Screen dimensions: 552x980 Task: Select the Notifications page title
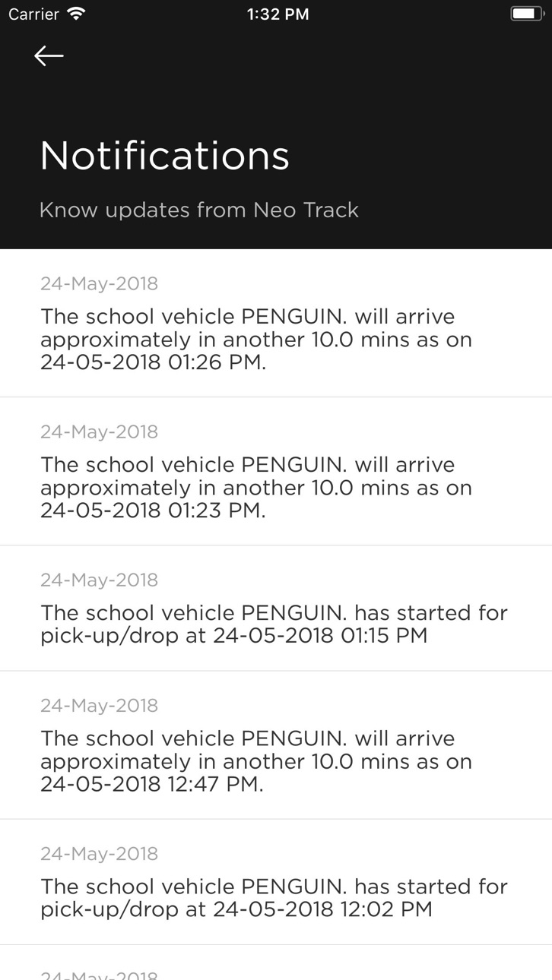(165, 155)
